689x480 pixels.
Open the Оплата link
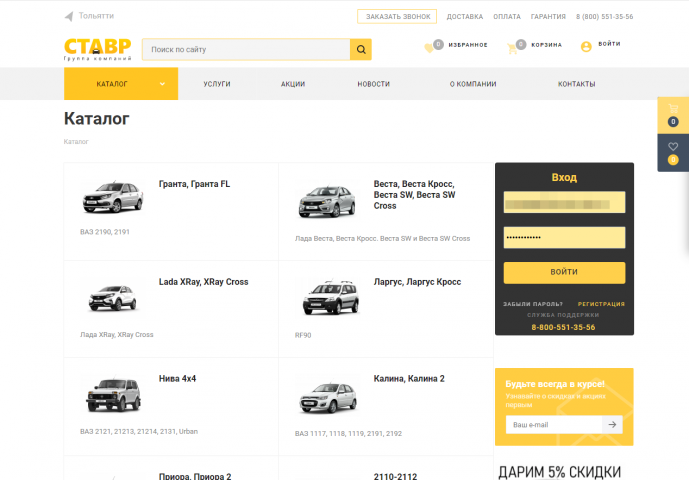point(507,17)
